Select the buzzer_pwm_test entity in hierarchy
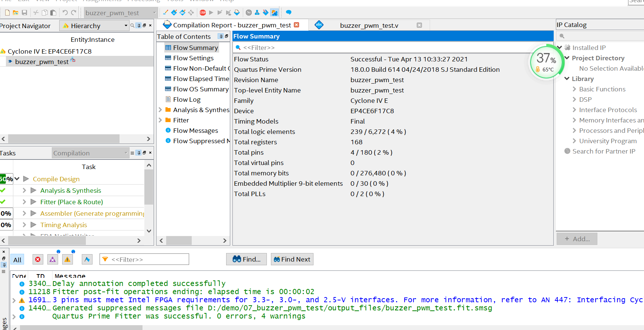 pos(42,62)
